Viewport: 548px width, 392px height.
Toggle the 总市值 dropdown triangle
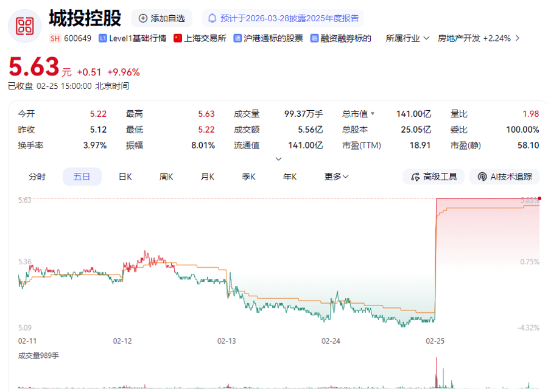point(373,114)
